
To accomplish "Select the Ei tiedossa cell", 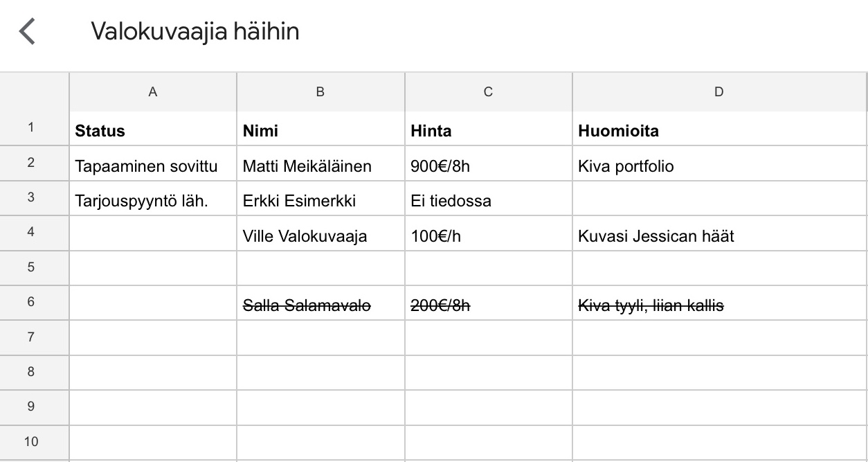I will tap(488, 201).
